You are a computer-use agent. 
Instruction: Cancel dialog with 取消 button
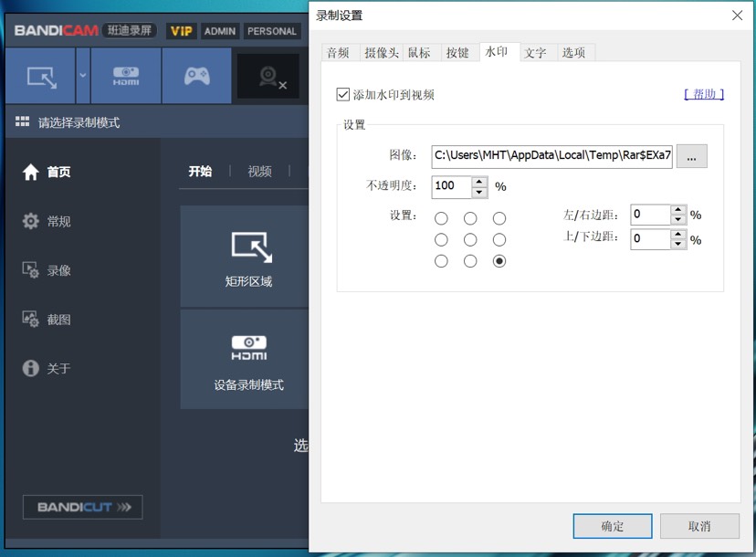pyautogui.click(x=699, y=526)
